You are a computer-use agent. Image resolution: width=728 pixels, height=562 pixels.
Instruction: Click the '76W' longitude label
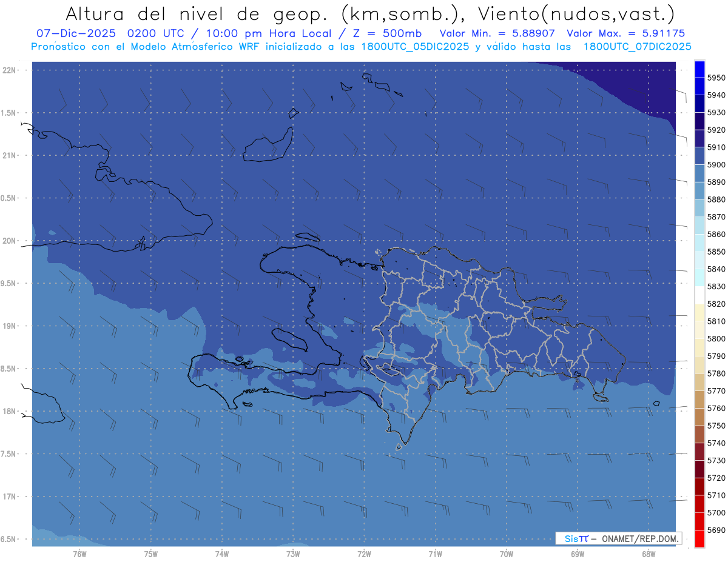click(x=79, y=554)
